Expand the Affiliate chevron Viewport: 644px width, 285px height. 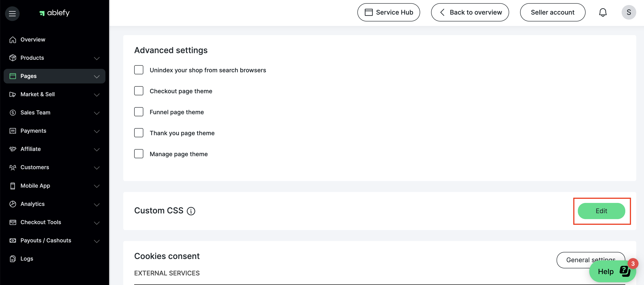click(97, 149)
